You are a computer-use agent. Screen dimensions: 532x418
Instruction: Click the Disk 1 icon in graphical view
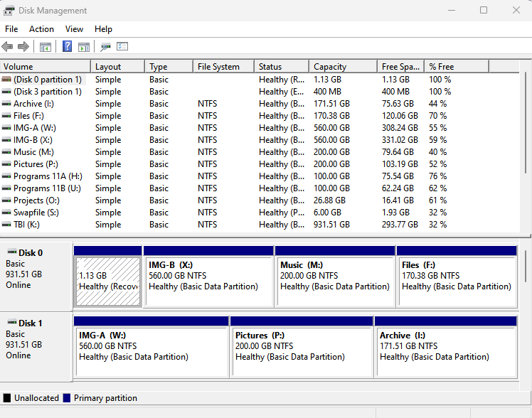click(12, 322)
